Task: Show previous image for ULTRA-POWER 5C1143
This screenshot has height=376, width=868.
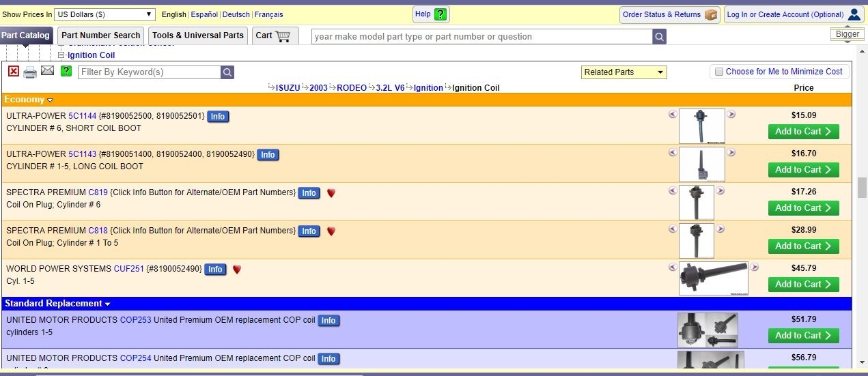Action: pyautogui.click(x=673, y=153)
